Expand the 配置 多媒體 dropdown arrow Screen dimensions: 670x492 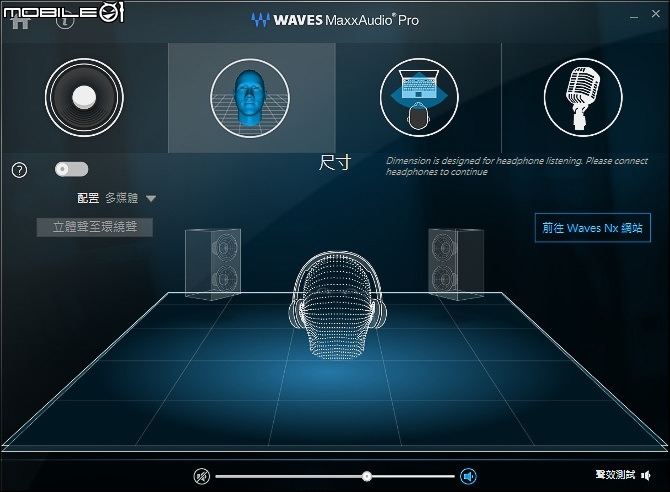click(x=151, y=198)
